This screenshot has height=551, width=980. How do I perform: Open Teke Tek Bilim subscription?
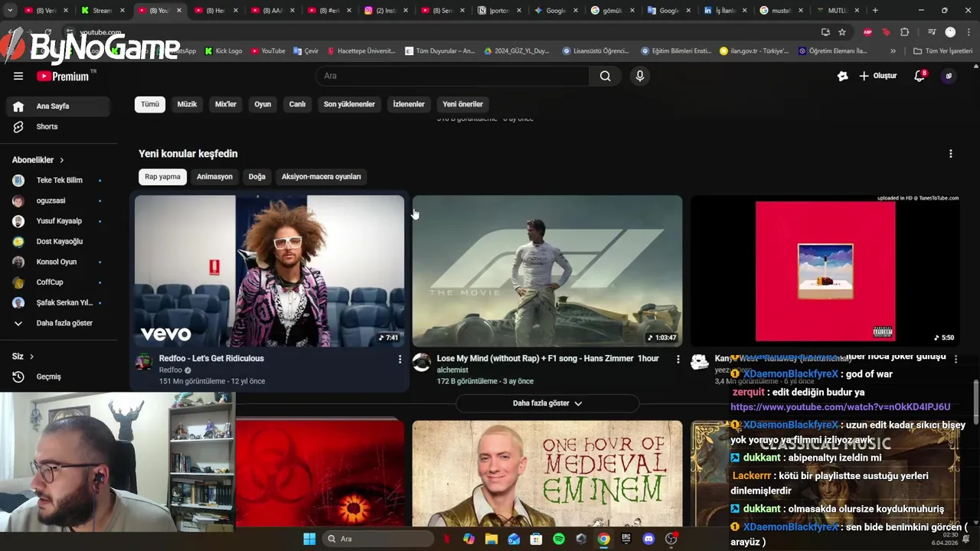click(x=58, y=181)
